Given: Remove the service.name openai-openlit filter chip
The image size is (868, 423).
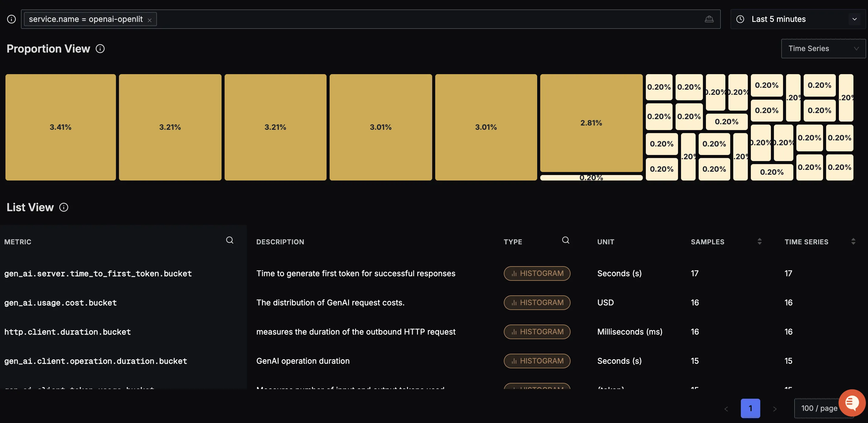Looking at the screenshot, I should (150, 20).
